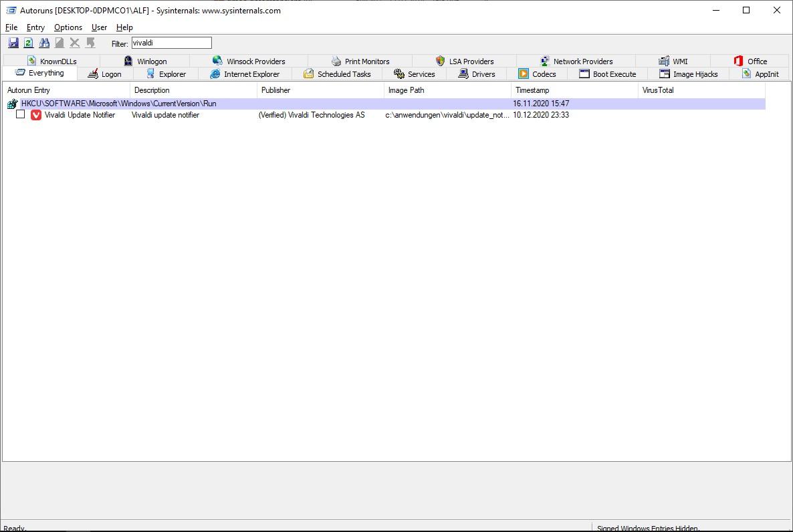Image resolution: width=793 pixels, height=532 pixels.
Task: Click the registry key icon beside HKCU Run
Action: tap(12, 104)
